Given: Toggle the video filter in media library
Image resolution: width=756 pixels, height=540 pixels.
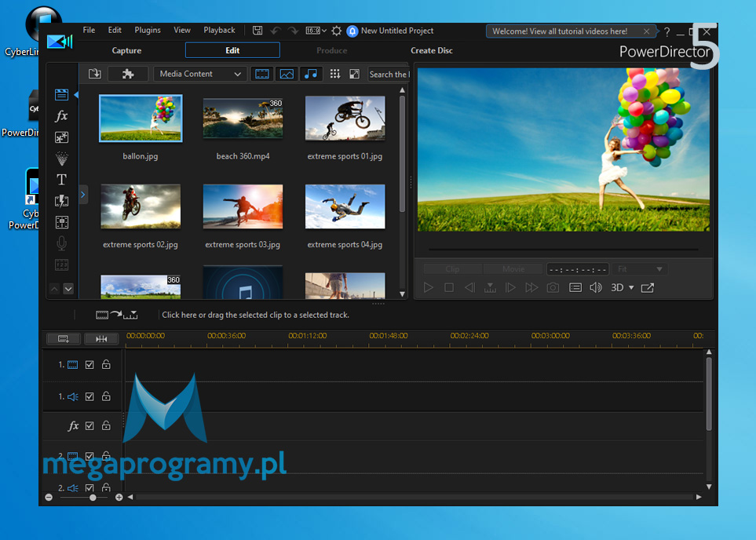Looking at the screenshot, I should (x=261, y=74).
